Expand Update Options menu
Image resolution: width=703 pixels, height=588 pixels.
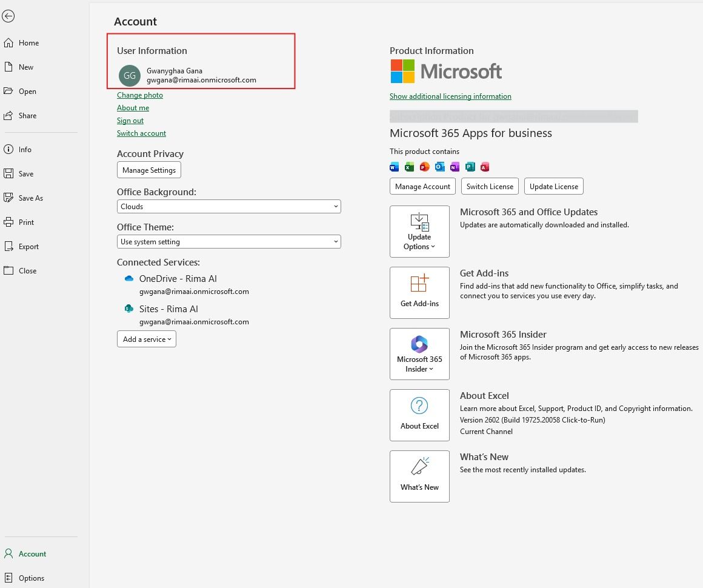tap(419, 232)
